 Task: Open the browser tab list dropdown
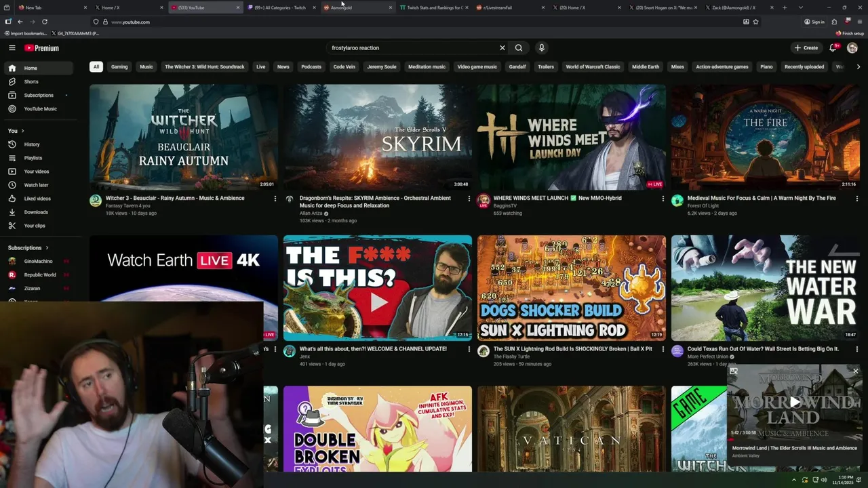pyautogui.click(x=800, y=7)
